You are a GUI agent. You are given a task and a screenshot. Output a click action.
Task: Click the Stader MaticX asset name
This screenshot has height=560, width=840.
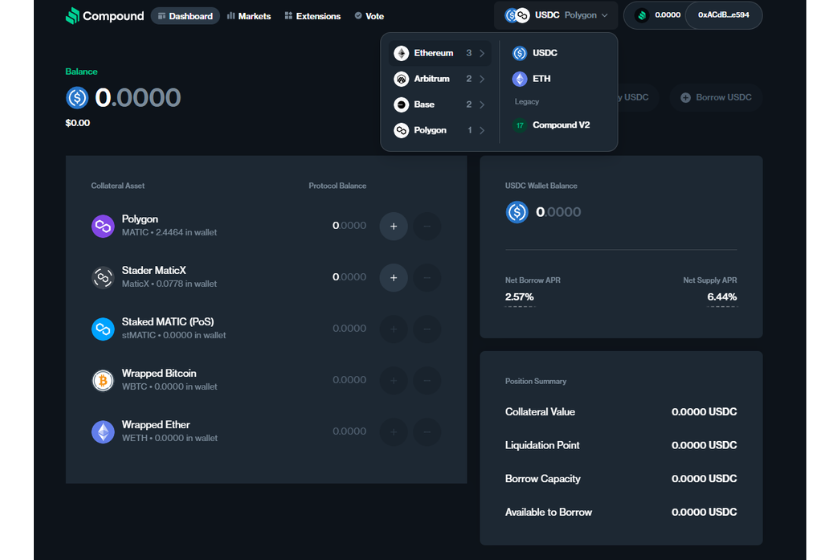point(154,271)
